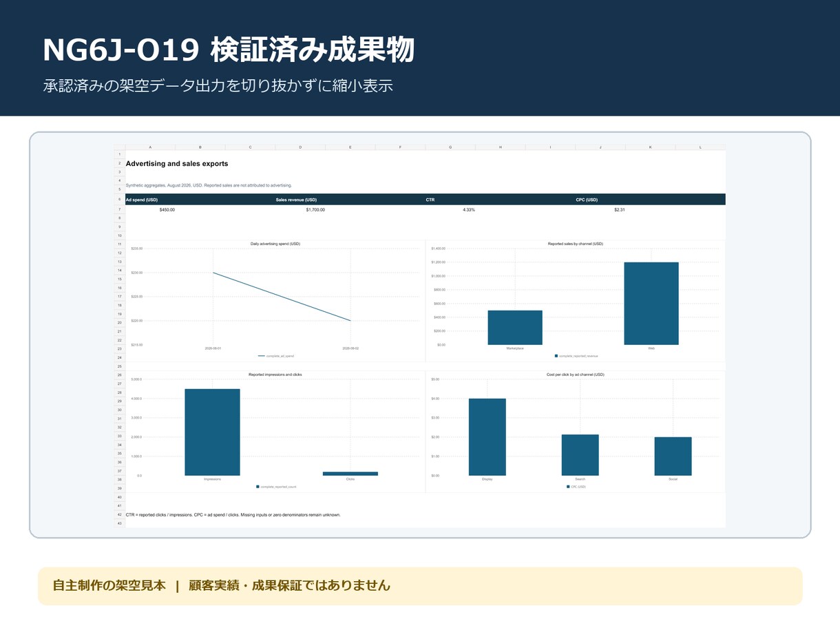This screenshot has height=630, width=840.
Task: Click the Impressions bar
Action: click(212, 432)
